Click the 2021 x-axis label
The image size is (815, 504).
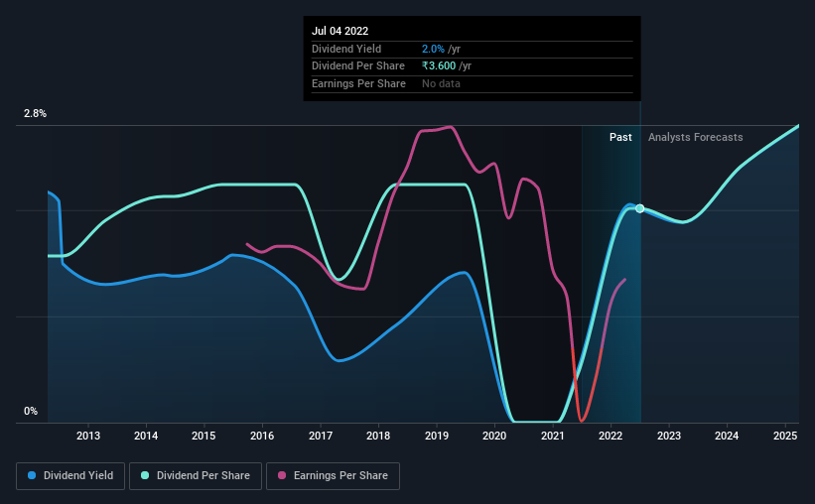553,436
